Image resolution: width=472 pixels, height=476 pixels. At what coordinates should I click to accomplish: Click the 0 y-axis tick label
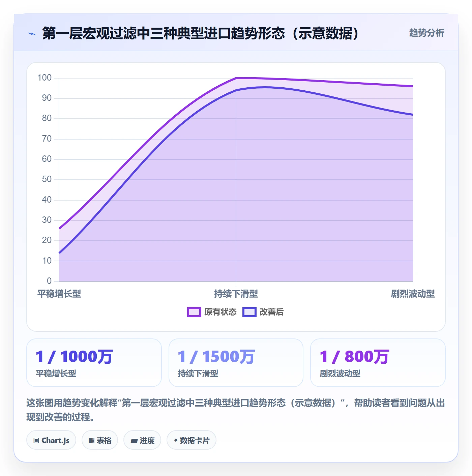coord(49,281)
